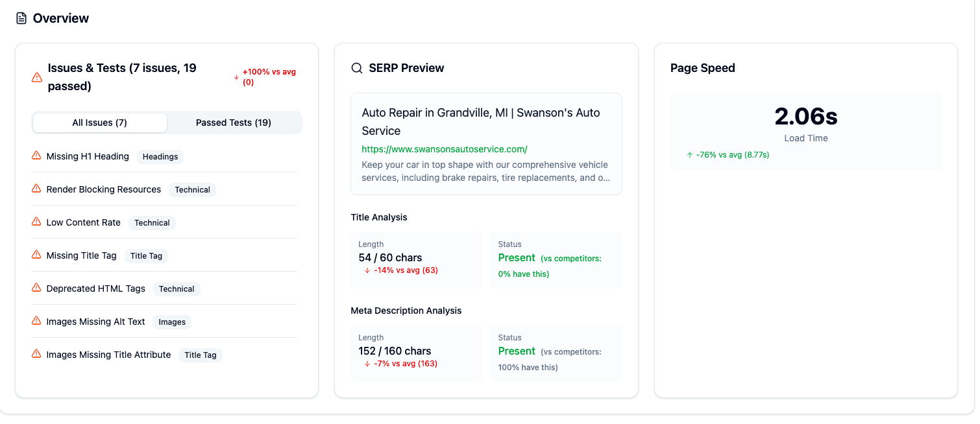Screen dimensions: 980x424
Task: Select the All Issues (7) tab
Action: (99, 123)
